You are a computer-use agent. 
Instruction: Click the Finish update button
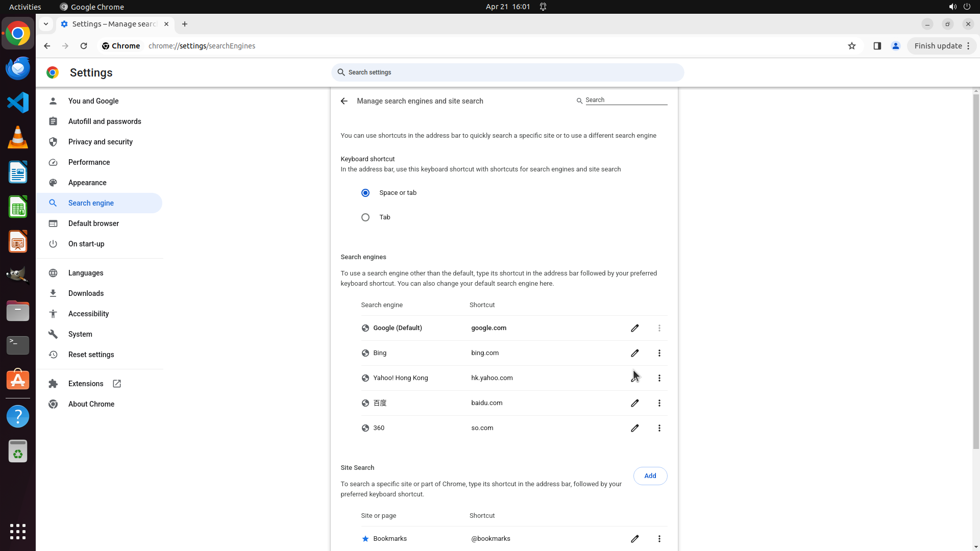(938, 46)
